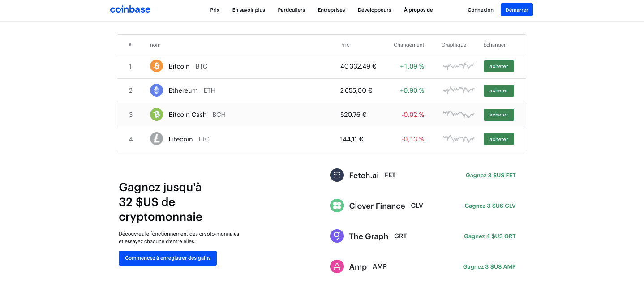This screenshot has height=287, width=644.
Task: Select the Ethereum ETH icon
Action: click(x=156, y=90)
